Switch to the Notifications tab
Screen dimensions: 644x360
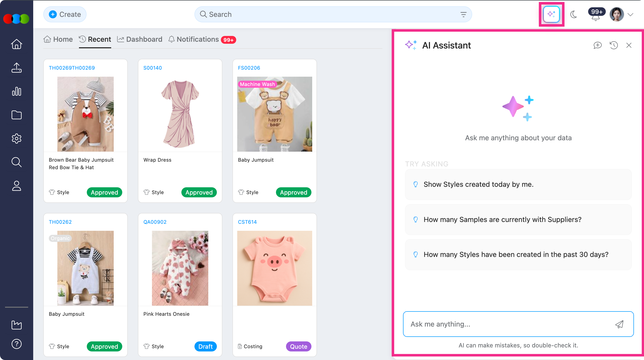[x=198, y=39]
